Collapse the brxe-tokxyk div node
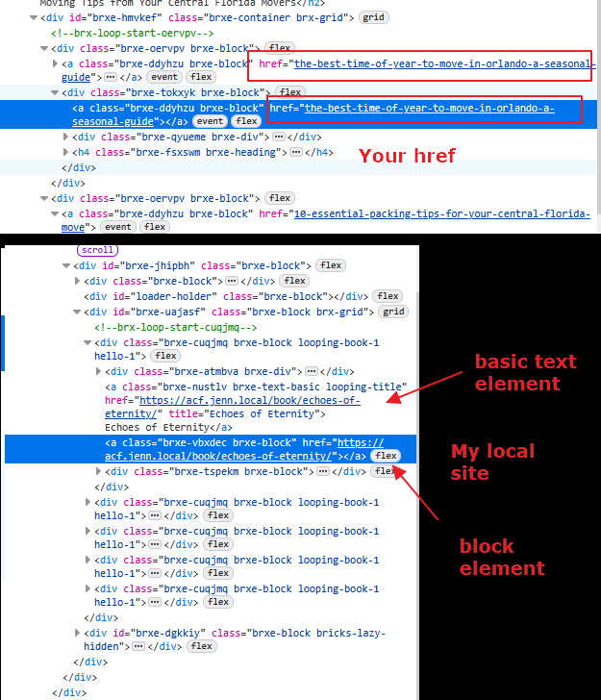This screenshot has height=700, width=601. pyautogui.click(x=55, y=92)
